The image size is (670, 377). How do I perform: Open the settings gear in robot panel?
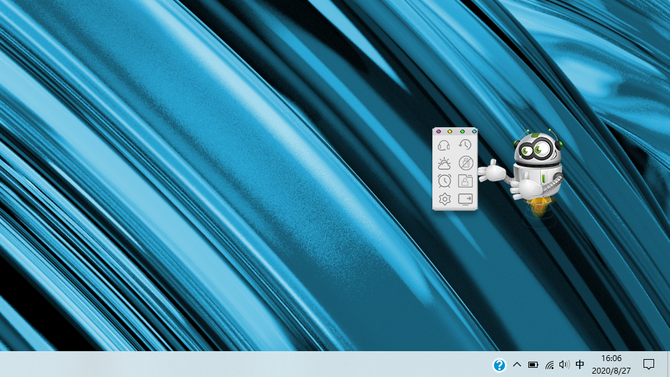444,199
